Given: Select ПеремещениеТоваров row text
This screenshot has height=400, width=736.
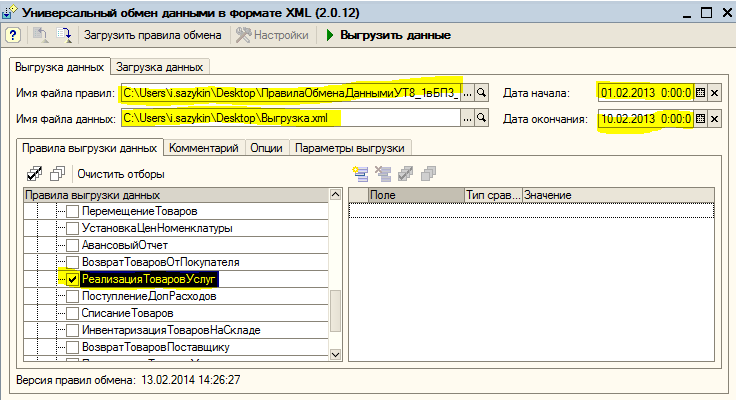Looking at the screenshot, I should tap(139, 211).
